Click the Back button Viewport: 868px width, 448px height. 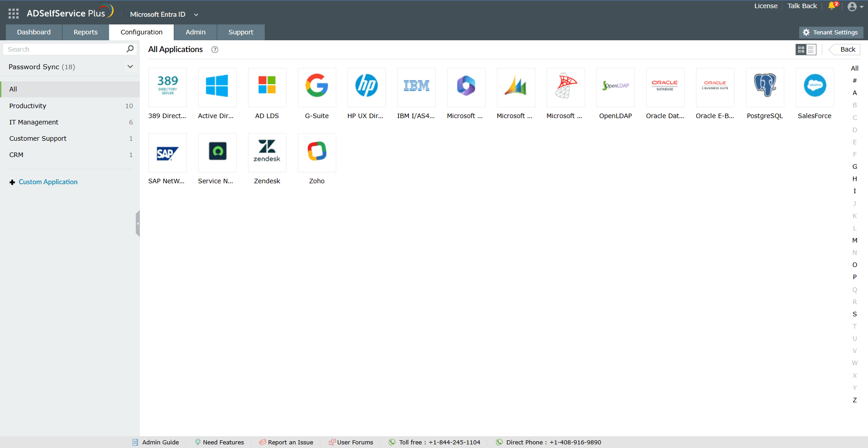[844, 49]
